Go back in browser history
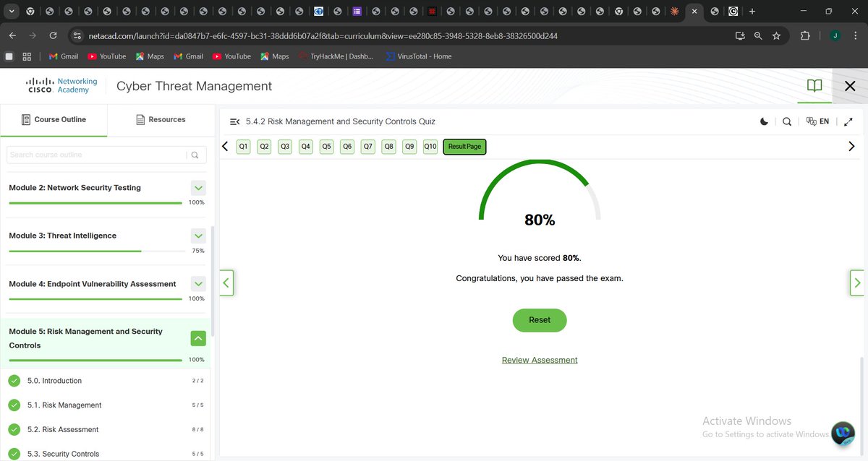 (x=12, y=35)
